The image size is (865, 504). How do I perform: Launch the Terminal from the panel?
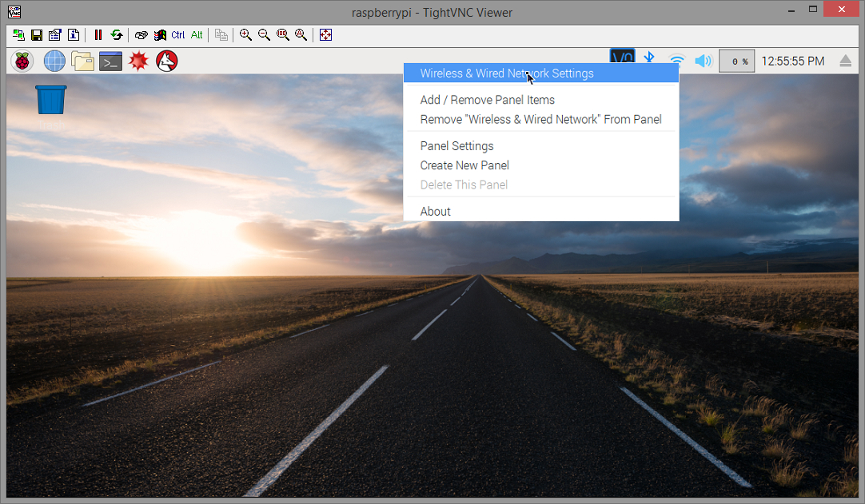coord(110,61)
